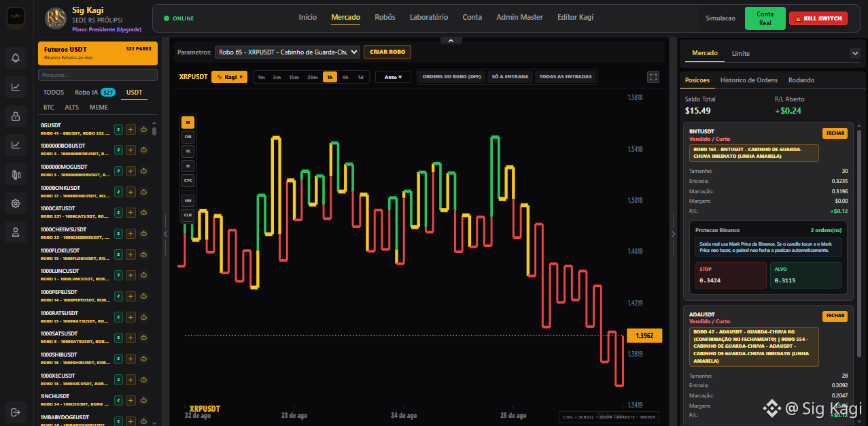Click the Pesquisar search field
The width and height of the screenshot is (868, 426).
click(x=98, y=75)
